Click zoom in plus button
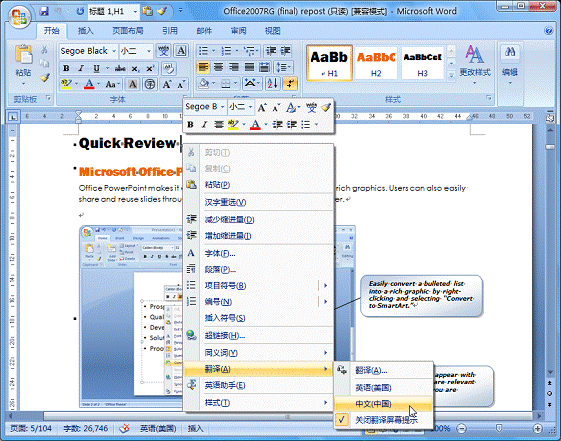561x441 pixels. tap(537, 428)
